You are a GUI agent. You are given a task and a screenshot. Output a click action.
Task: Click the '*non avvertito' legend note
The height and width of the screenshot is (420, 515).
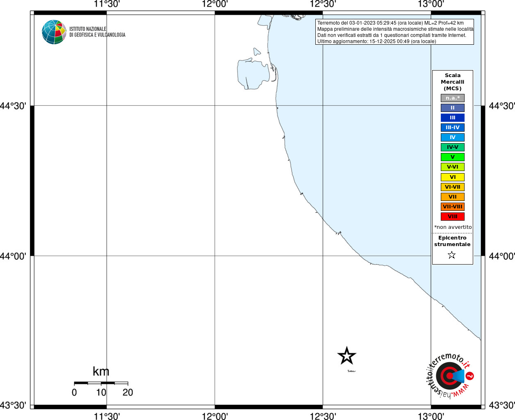click(453, 227)
